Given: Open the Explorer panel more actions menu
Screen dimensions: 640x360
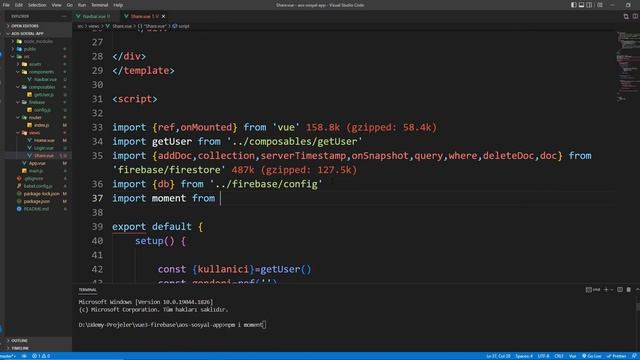Looking at the screenshot, I should click(64, 16).
